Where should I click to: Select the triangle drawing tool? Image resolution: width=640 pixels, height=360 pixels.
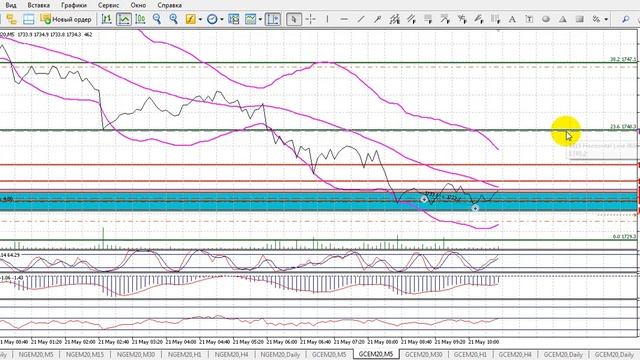pyautogui.click(x=563, y=19)
